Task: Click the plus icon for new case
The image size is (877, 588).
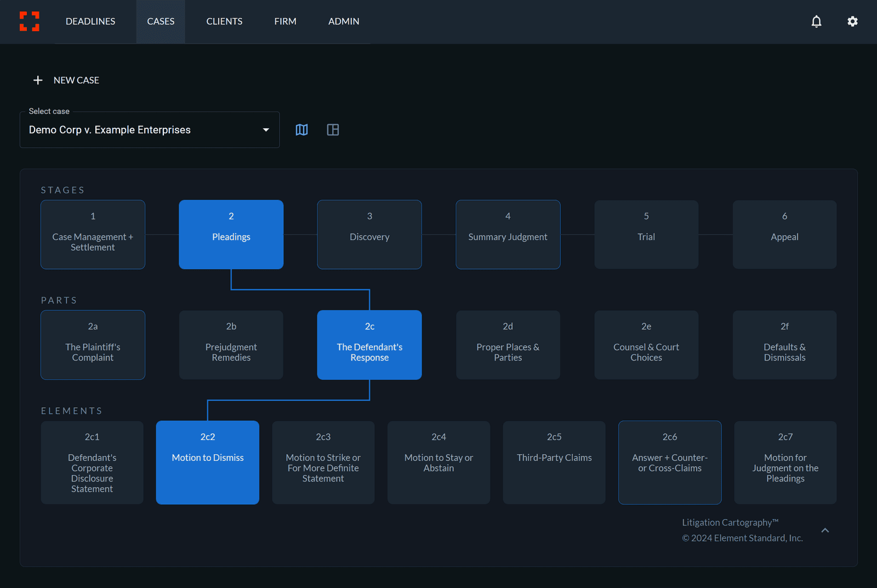Action: [38, 81]
